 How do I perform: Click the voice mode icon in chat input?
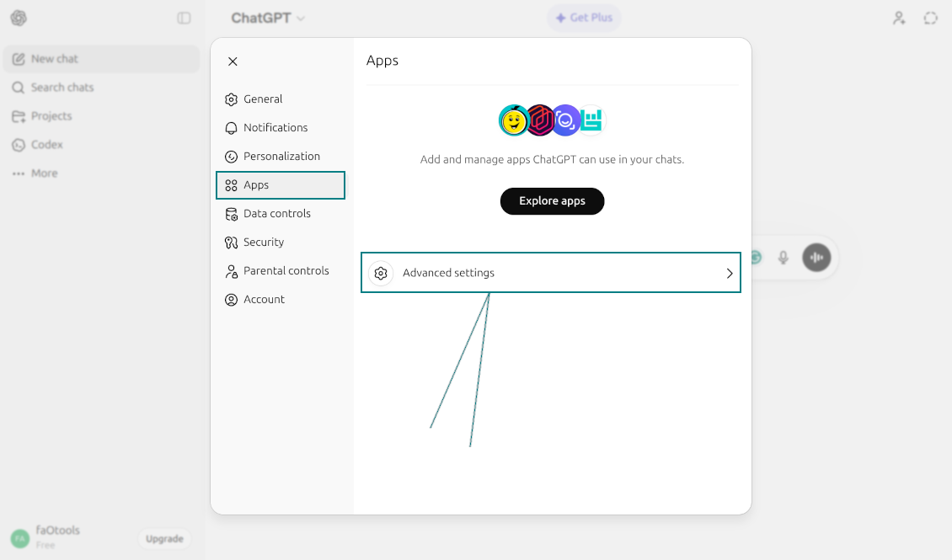pyautogui.click(x=816, y=258)
